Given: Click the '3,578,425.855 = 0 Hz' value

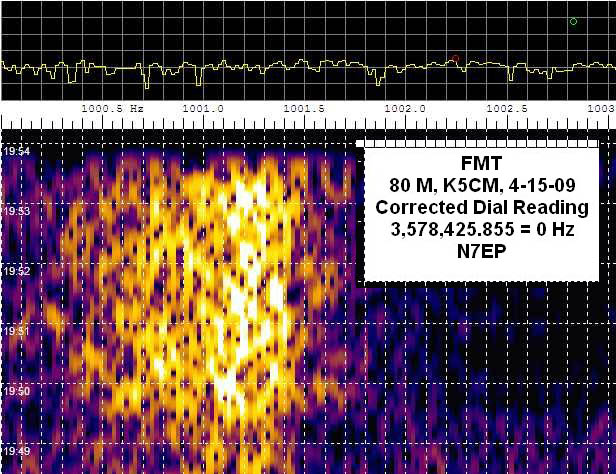Looking at the screenshot, I should coord(482,229).
